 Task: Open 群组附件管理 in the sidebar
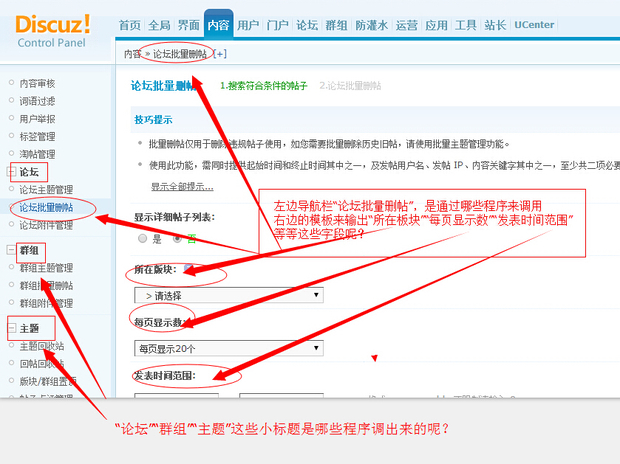click(x=46, y=303)
